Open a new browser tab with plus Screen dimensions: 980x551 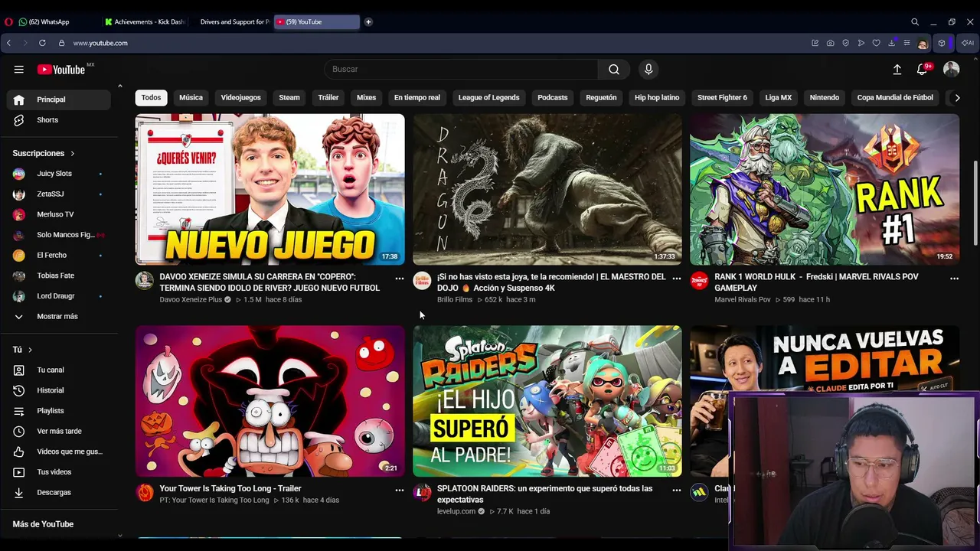click(x=368, y=22)
